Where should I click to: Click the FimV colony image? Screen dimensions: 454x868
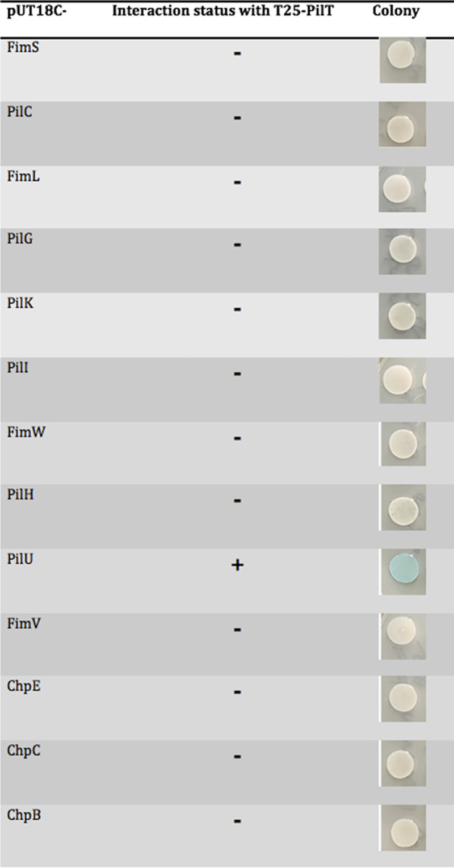pos(402,635)
